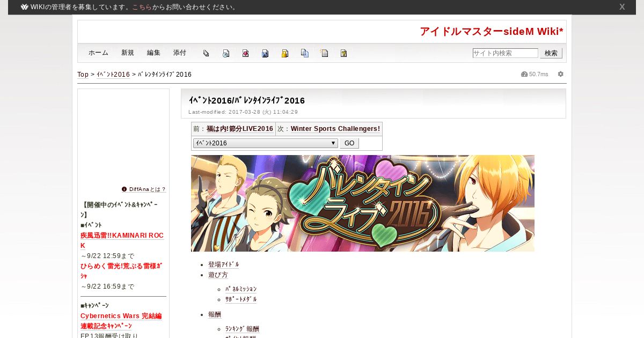Click the info icon beside DiffAnaとは?

click(125, 189)
